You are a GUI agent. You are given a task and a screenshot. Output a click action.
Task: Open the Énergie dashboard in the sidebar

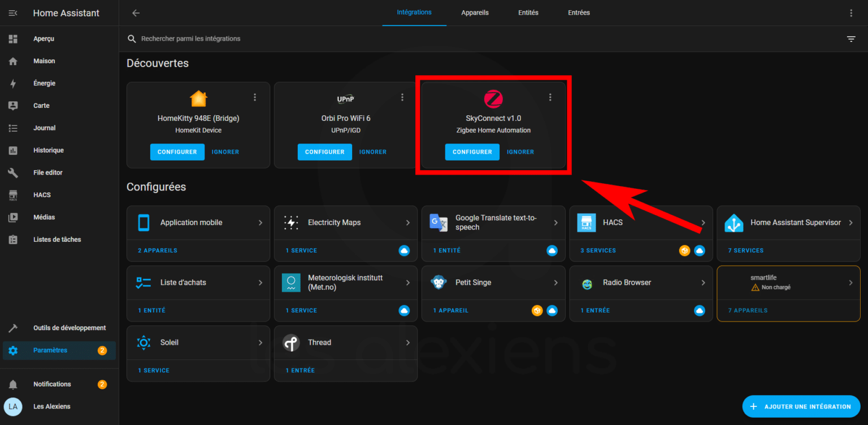coord(44,83)
